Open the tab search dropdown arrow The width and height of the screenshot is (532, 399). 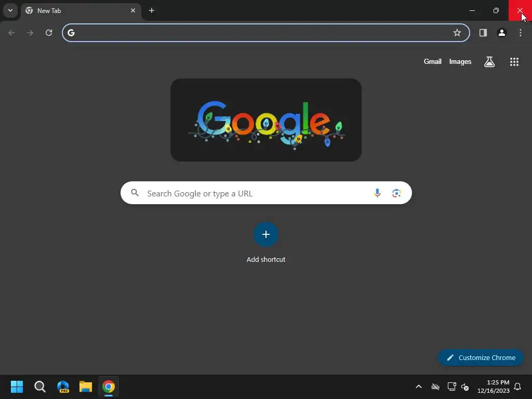[x=10, y=10]
